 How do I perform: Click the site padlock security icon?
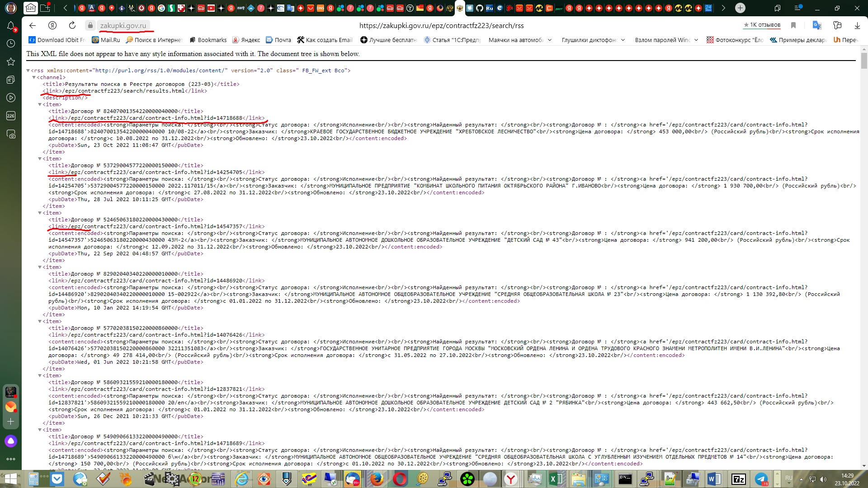tap(90, 26)
